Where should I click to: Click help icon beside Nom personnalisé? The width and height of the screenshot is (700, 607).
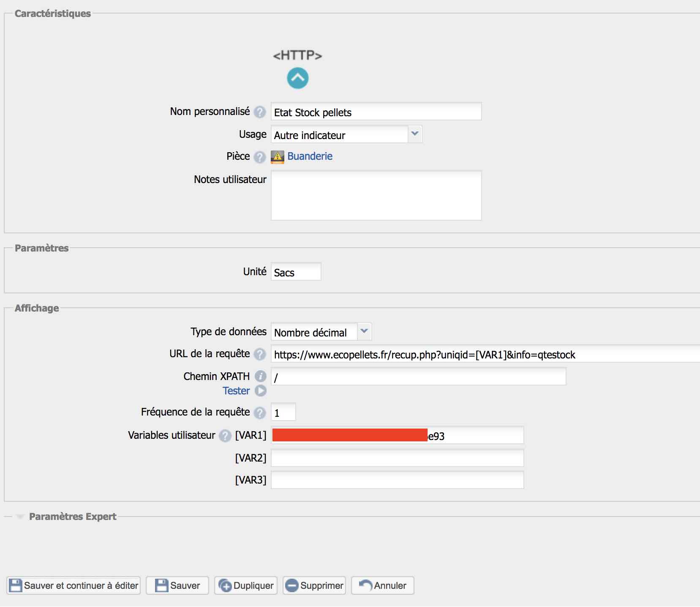260,112
